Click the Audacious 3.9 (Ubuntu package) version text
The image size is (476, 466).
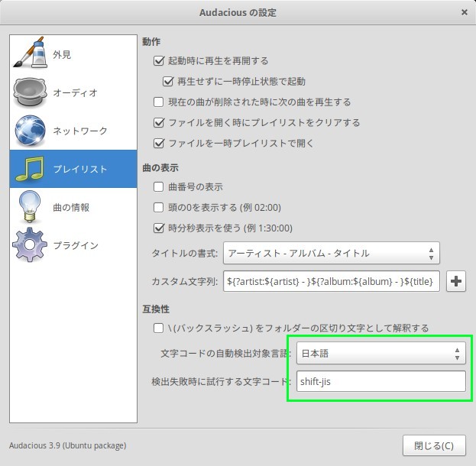tap(68, 445)
